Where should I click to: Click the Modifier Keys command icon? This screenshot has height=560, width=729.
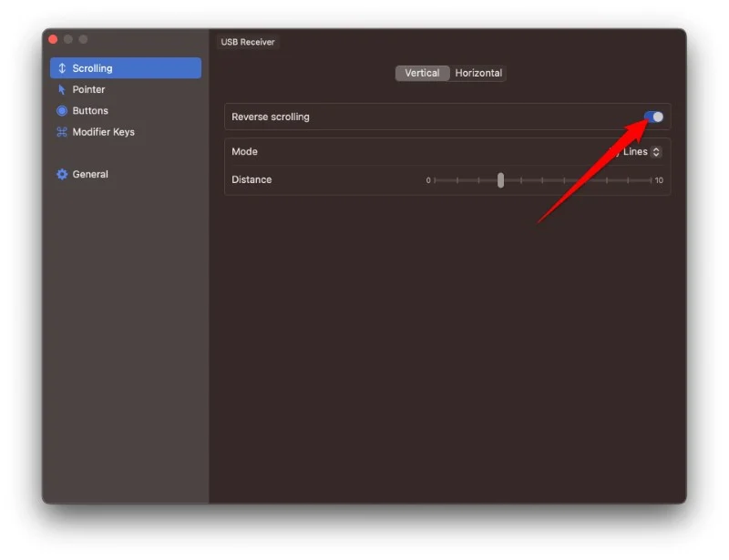pos(62,132)
